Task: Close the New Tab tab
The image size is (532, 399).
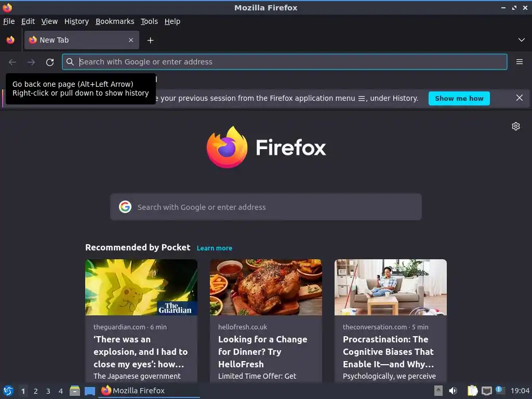Action: pos(130,40)
